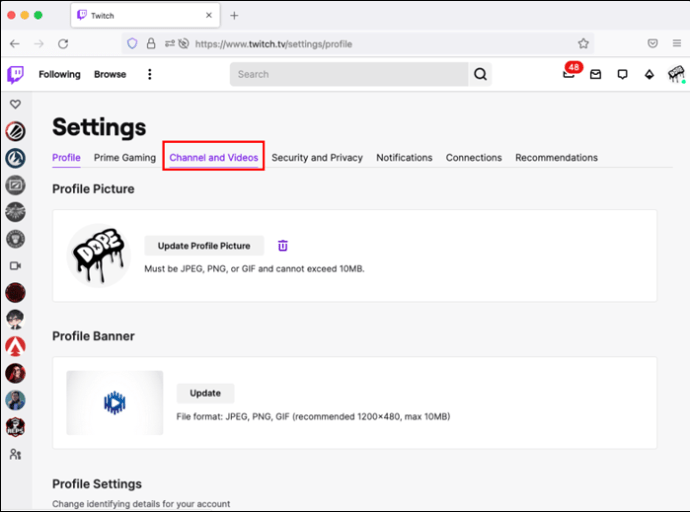
Task: Open the grey monitor-logo sidebar channel
Action: (15, 185)
